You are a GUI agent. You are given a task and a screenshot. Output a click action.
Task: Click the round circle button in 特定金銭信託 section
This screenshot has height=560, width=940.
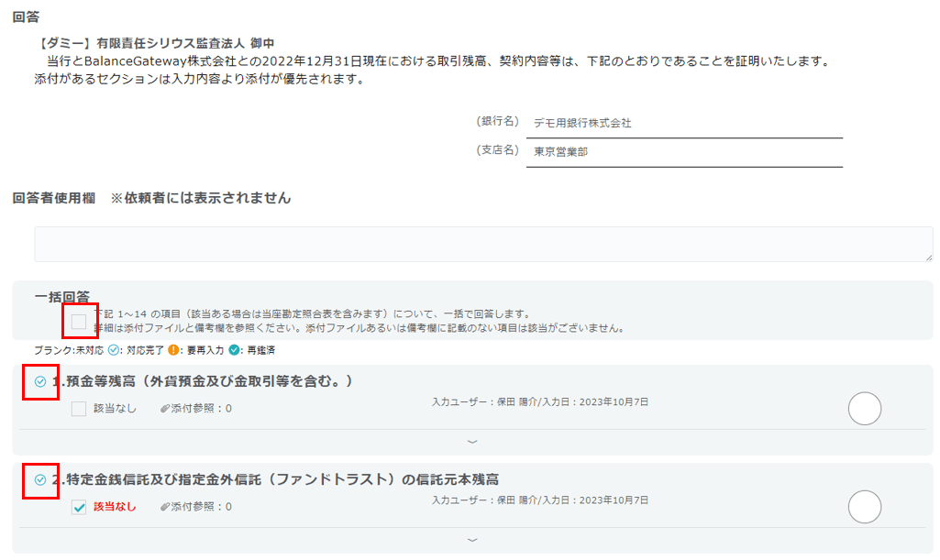pos(864,507)
